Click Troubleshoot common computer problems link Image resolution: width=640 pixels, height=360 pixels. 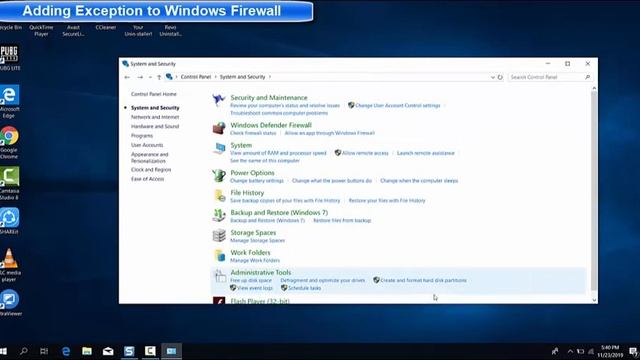(x=279, y=113)
